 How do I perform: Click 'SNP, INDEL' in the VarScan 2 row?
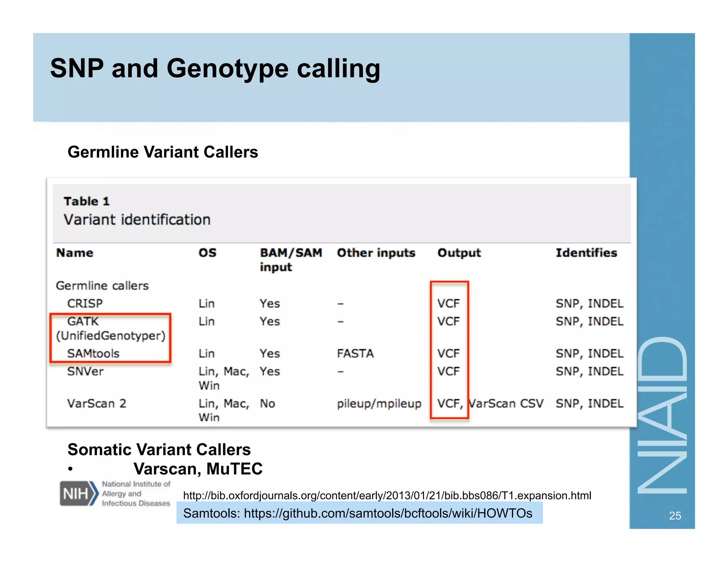coord(590,404)
